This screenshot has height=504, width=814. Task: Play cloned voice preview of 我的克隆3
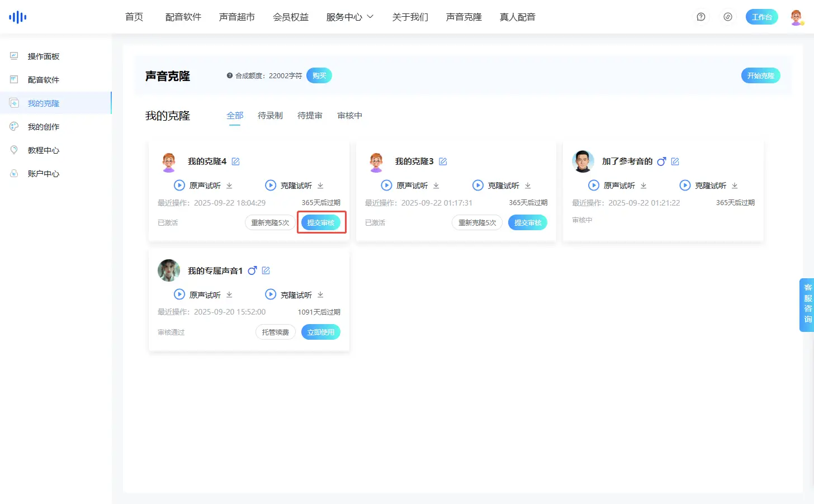[x=478, y=186]
